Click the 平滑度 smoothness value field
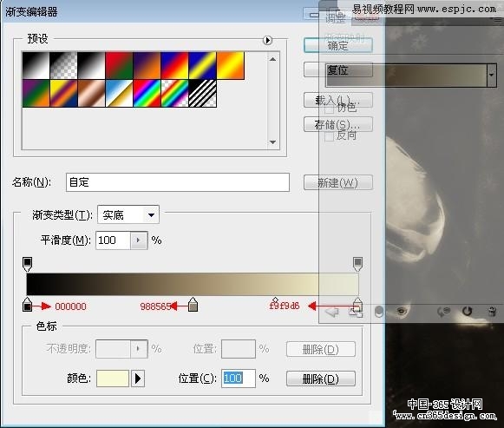504x428 pixels. click(x=113, y=240)
